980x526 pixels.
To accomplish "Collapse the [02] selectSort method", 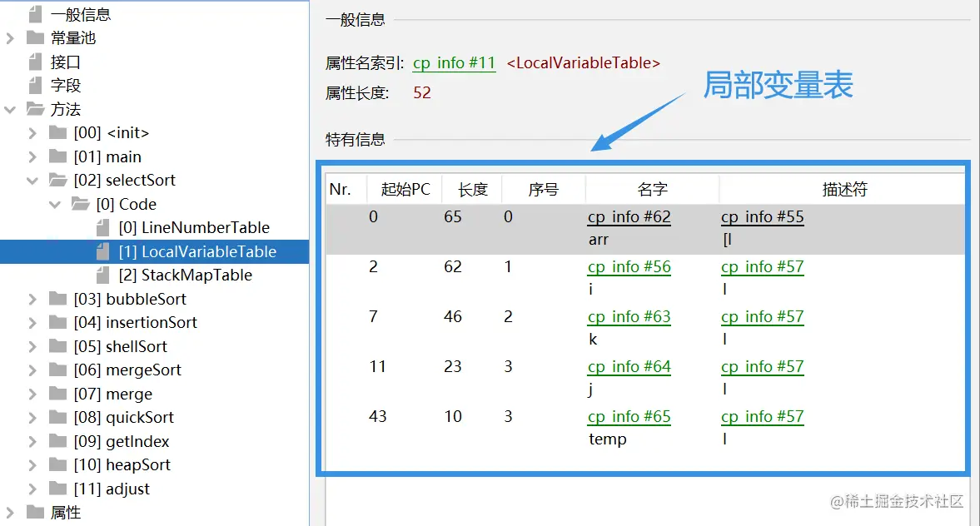I will point(32,181).
